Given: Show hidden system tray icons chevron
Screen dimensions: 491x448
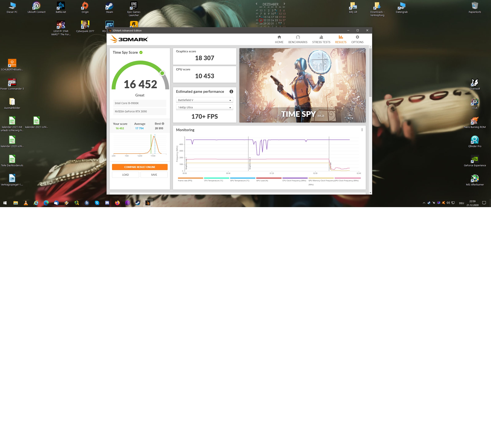Looking at the screenshot, I should [x=424, y=203].
